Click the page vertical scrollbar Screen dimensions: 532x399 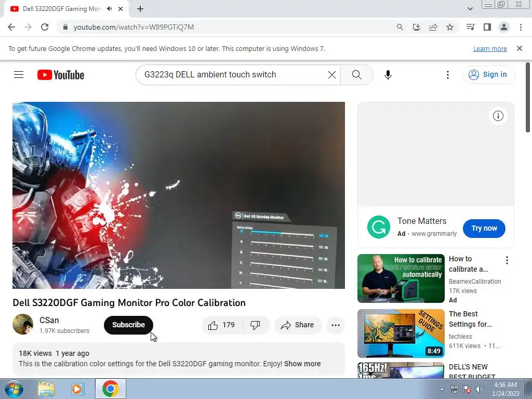point(528,98)
